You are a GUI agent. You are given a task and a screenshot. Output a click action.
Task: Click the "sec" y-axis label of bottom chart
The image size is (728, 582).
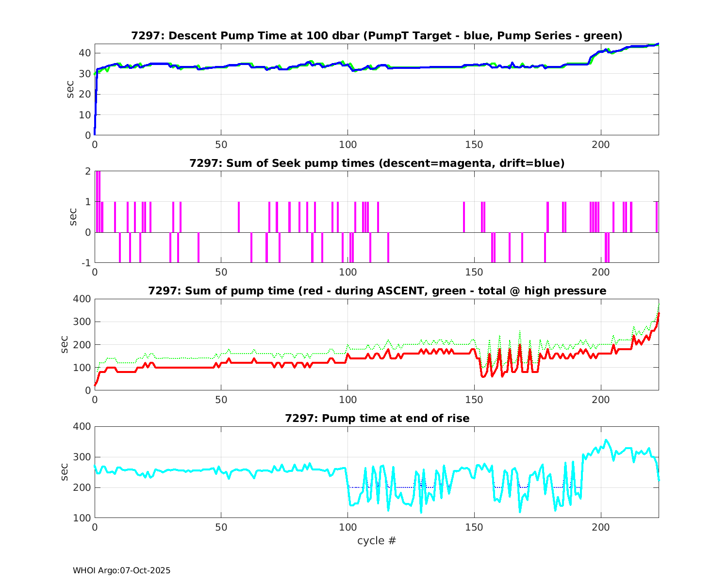pyautogui.click(x=64, y=472)
